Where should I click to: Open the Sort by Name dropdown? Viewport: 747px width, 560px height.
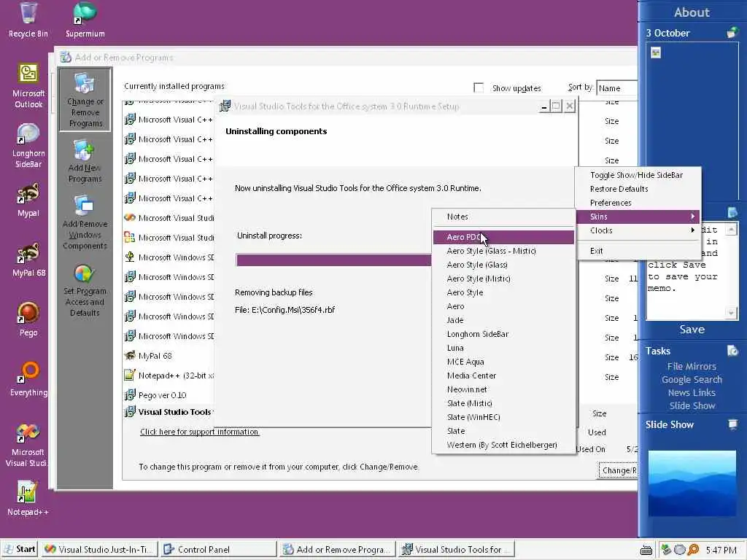tap(616, 88)
